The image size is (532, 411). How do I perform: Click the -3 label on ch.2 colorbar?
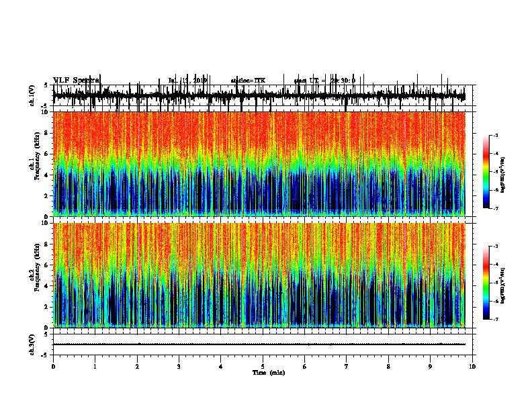point(496,246)
